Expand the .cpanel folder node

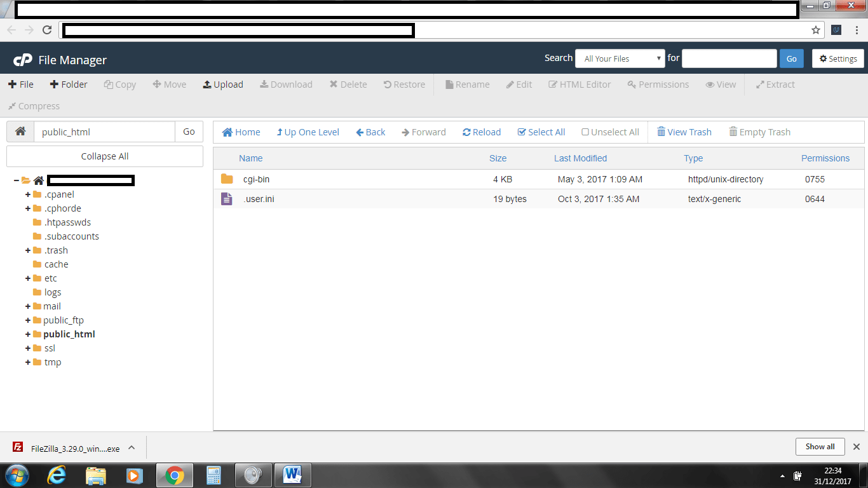coord(28,194)
